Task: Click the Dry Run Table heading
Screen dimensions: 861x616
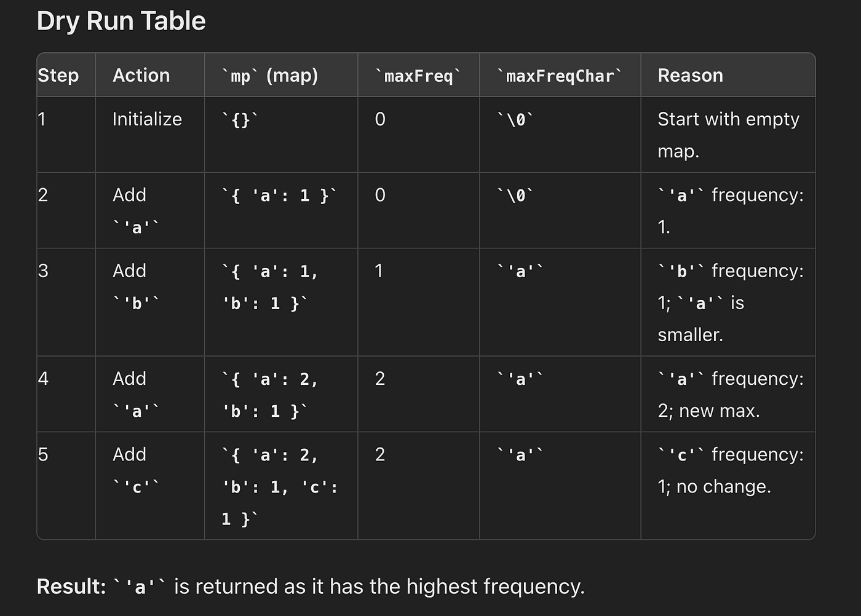Action: [x=121, y=22]
